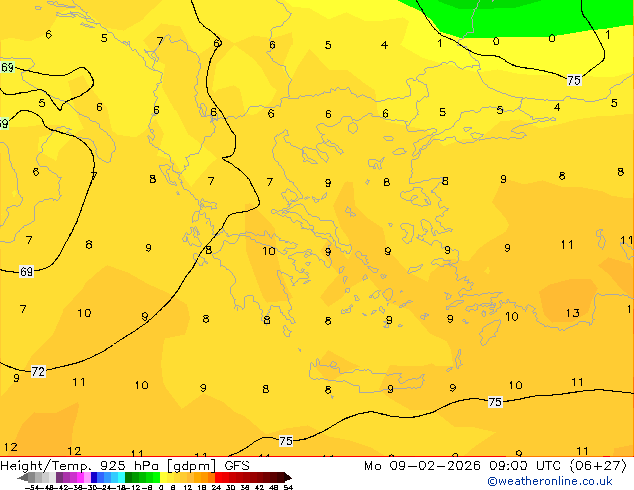Click the 13 temperature value on map
Image resolution: width=634 pixels, height=490 pixels.
573,313
